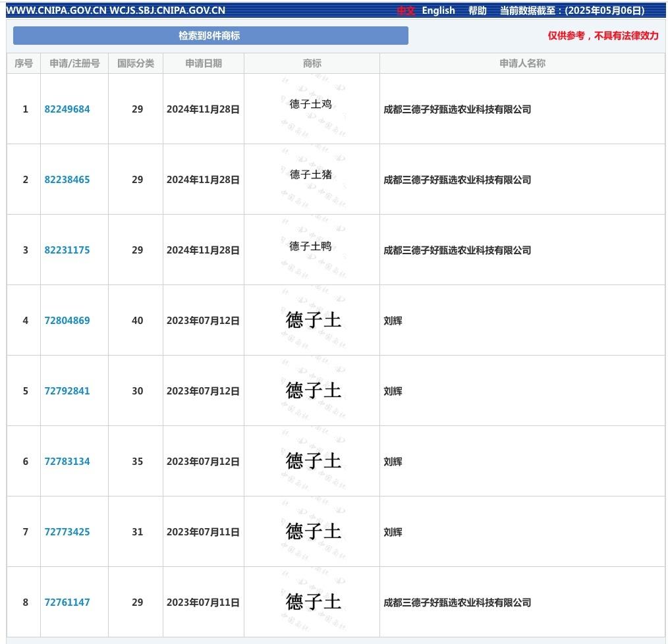Click the 德子土 trademark image in row 4
Screen dimensions: 668x644
313,320
